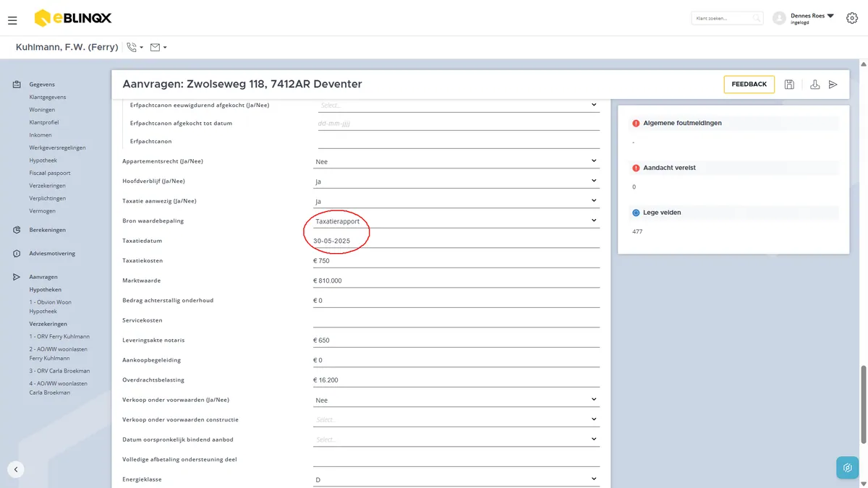This screenshot has height=488, width=868.
Task: Open the 1 - Obvion Woon Hypotheek link
Action: click(51, 307)
